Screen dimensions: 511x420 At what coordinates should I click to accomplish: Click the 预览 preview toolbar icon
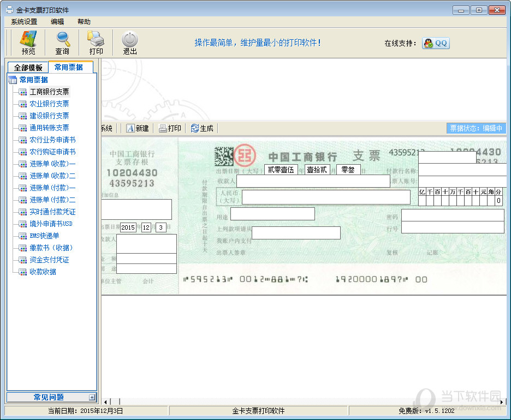click(28, 43)
